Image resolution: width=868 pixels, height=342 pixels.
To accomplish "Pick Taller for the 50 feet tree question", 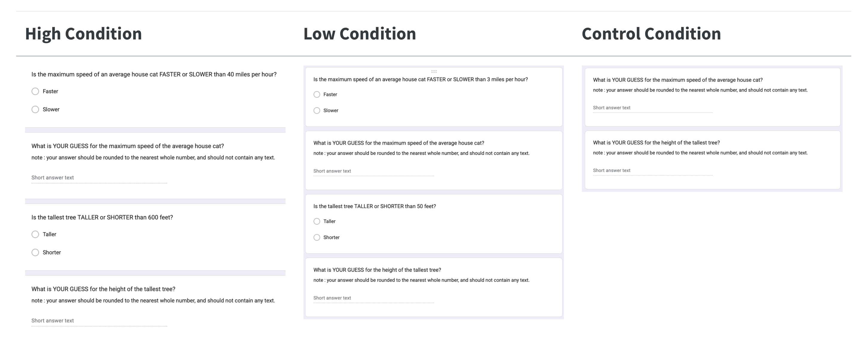I will tap(317, 222).
